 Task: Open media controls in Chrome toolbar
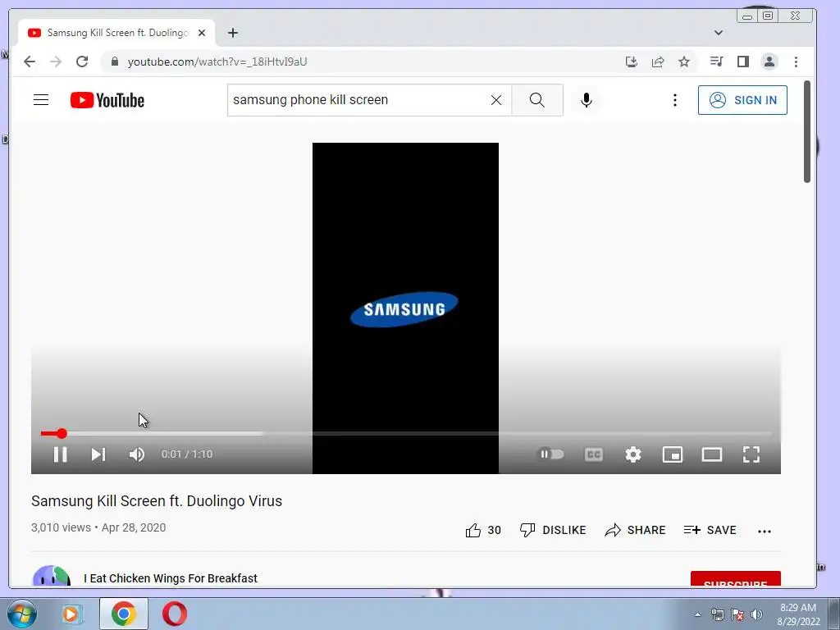pos(716,62)
